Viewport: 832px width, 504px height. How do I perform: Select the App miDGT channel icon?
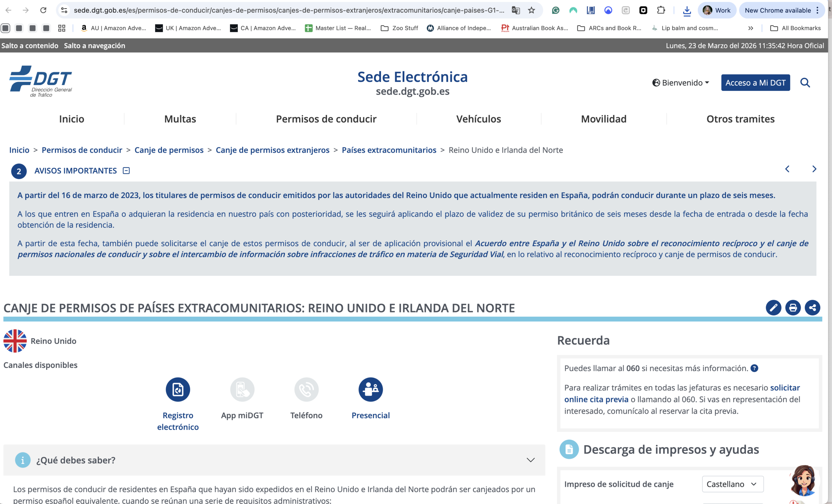click(242, 389)
